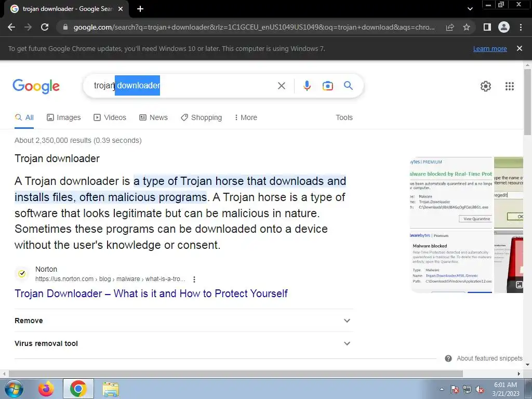532x399 pixels.
Task: Close the trojan downloader tab
Action: pyautogui.click(x=121, y=9)
